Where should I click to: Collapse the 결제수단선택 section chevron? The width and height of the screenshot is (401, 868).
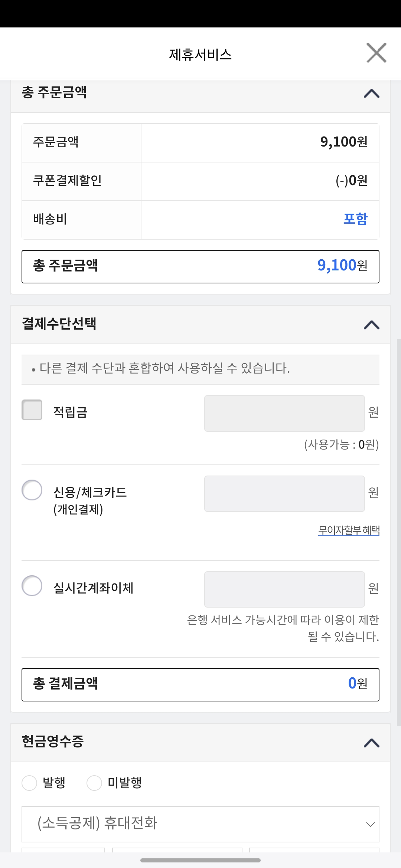[372, 325]
